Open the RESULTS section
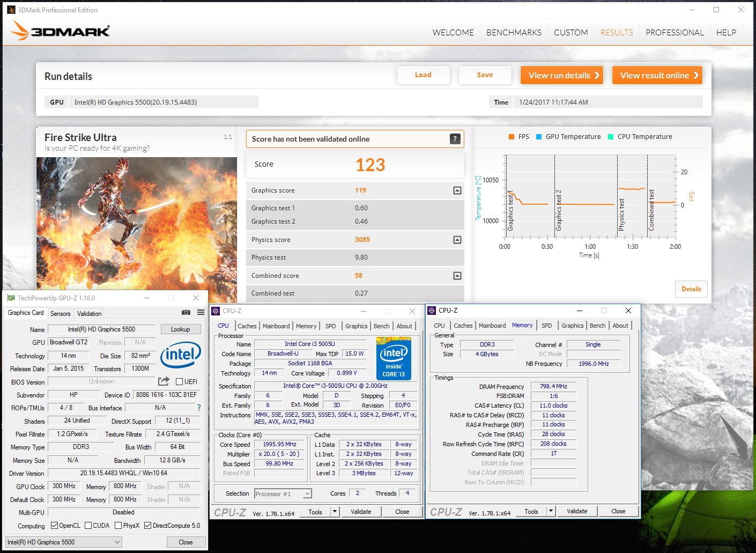The height and width of the screenshot is (553, 756). click(617, 32)
